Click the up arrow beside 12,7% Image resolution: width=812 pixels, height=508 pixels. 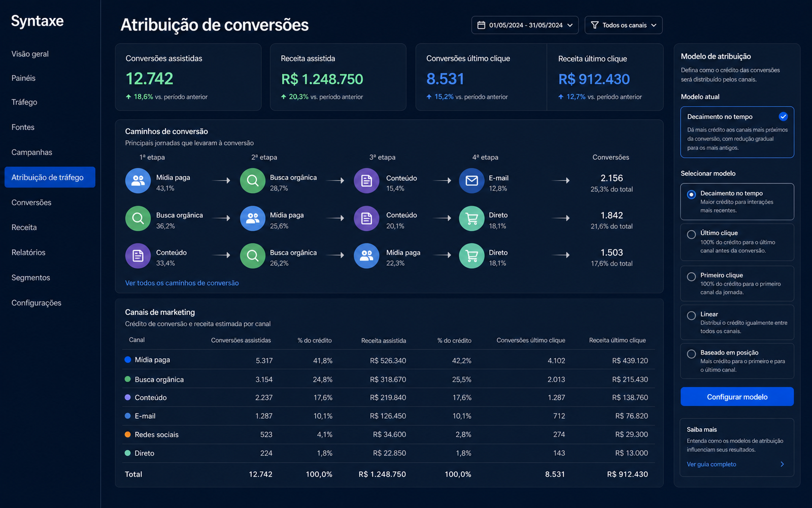point(561,97)
